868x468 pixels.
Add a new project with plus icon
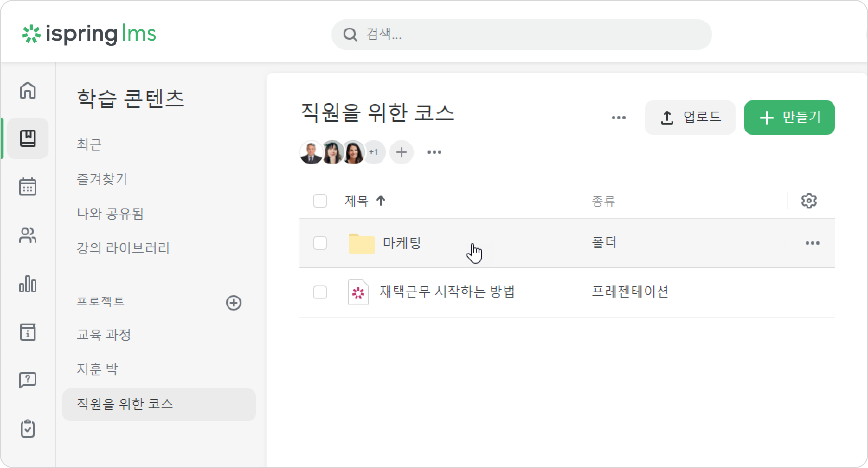233,302
